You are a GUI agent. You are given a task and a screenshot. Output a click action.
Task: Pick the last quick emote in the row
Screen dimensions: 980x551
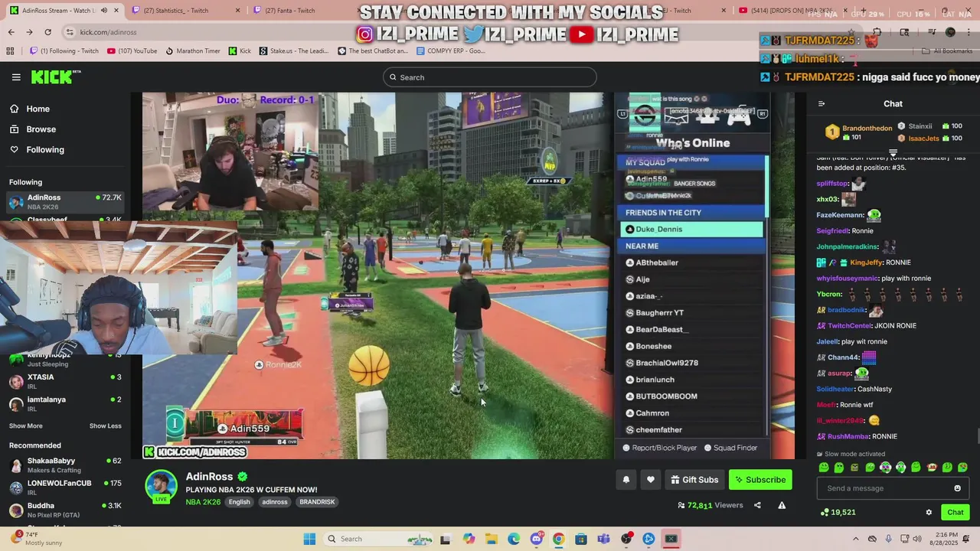click(x=962, y=467)
